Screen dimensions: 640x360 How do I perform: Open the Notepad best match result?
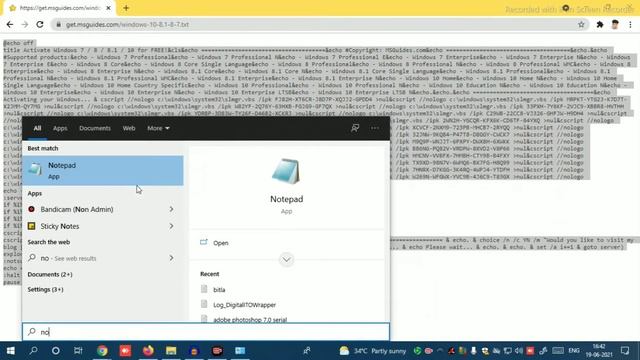point(102,171)
